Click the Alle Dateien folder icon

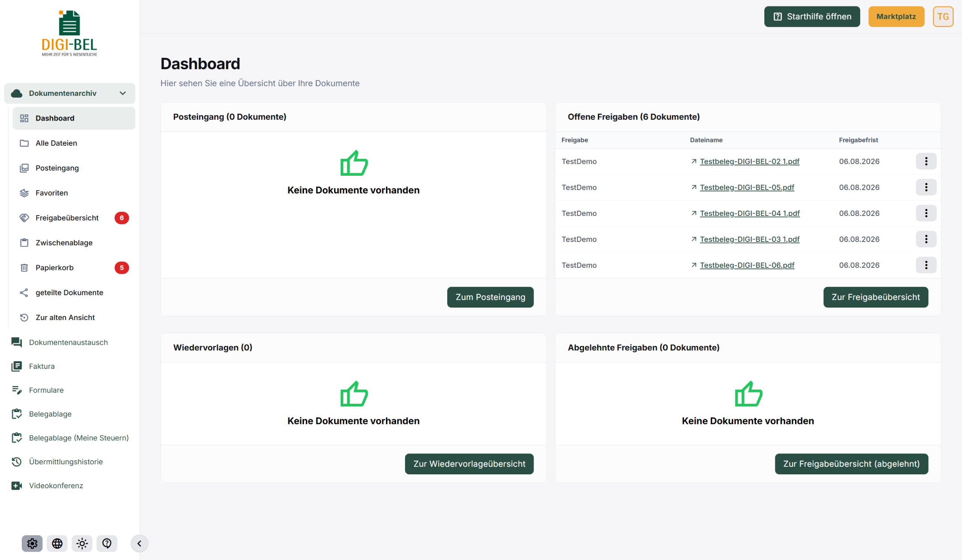click(24, 143)
